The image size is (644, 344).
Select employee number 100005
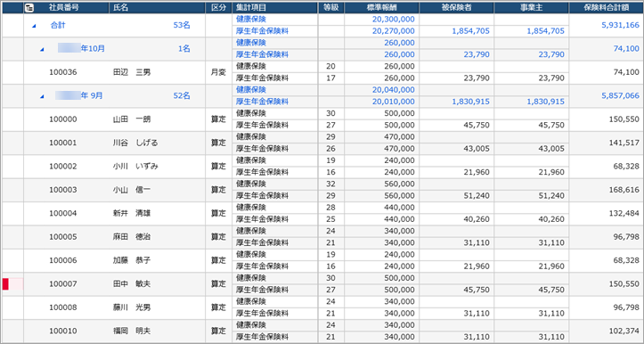tap(63, 237)
